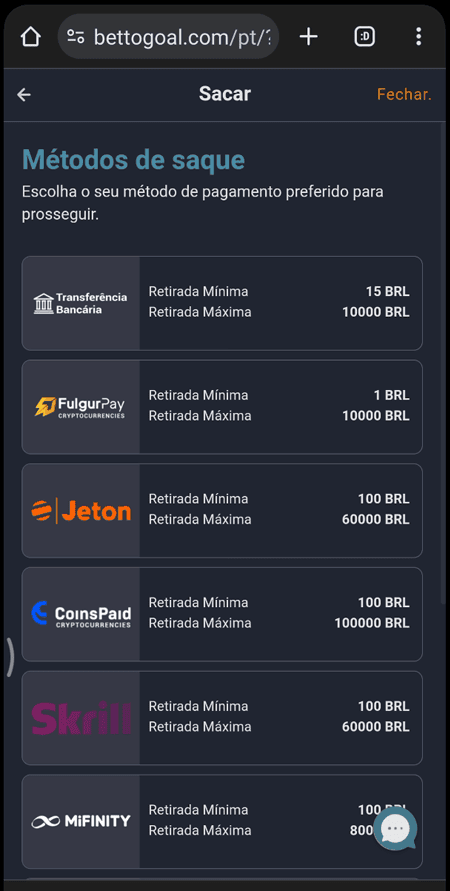Image resolution: width=450 pixels, height=891 pixels.
Task: Select the MiFinity payment logo
Action: [x=81, y=822]
